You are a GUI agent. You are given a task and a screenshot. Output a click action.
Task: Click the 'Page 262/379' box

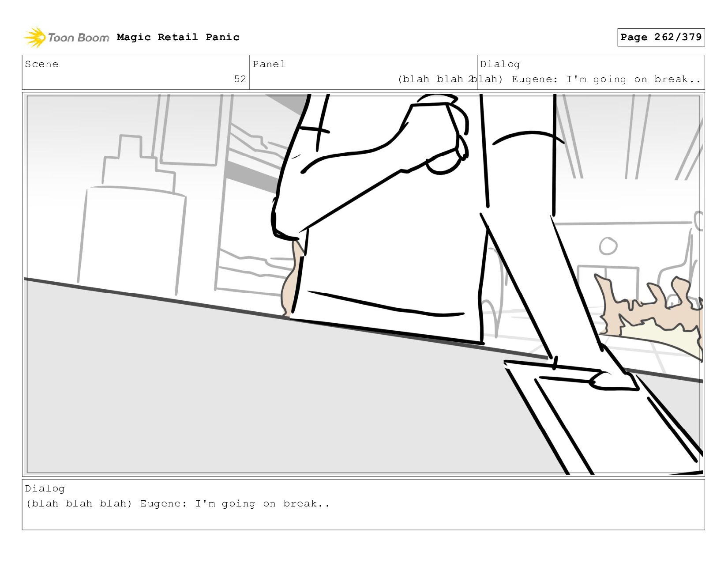click(x=661, y=37)
